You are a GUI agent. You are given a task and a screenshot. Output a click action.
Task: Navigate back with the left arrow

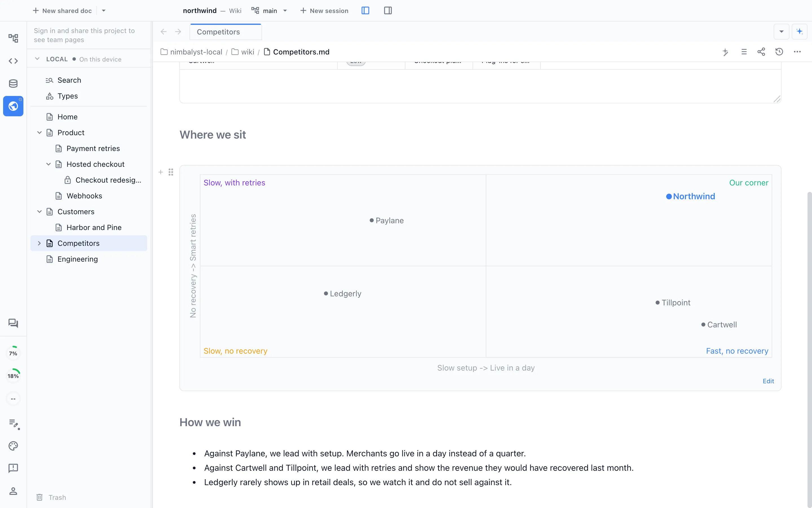(x=164, y=32)
